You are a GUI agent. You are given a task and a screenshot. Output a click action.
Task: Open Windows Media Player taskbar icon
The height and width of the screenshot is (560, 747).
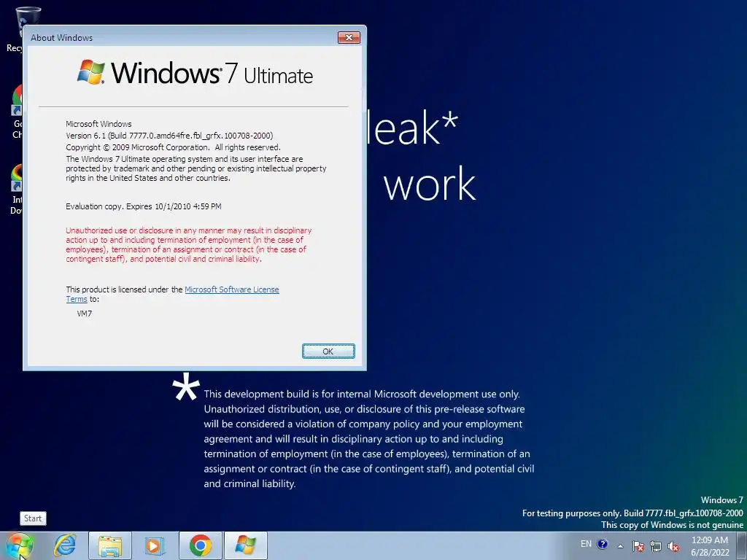point(155,545)
